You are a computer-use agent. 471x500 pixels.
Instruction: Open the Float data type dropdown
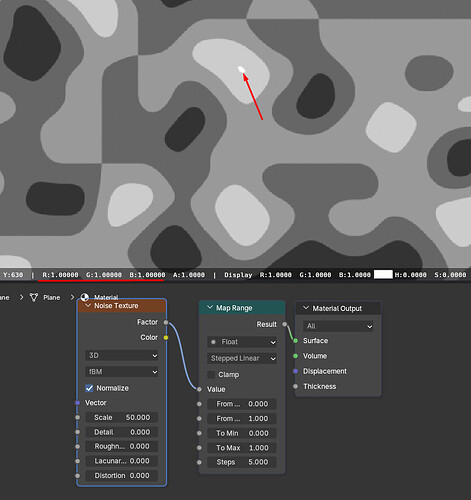[x=242, y=342]
